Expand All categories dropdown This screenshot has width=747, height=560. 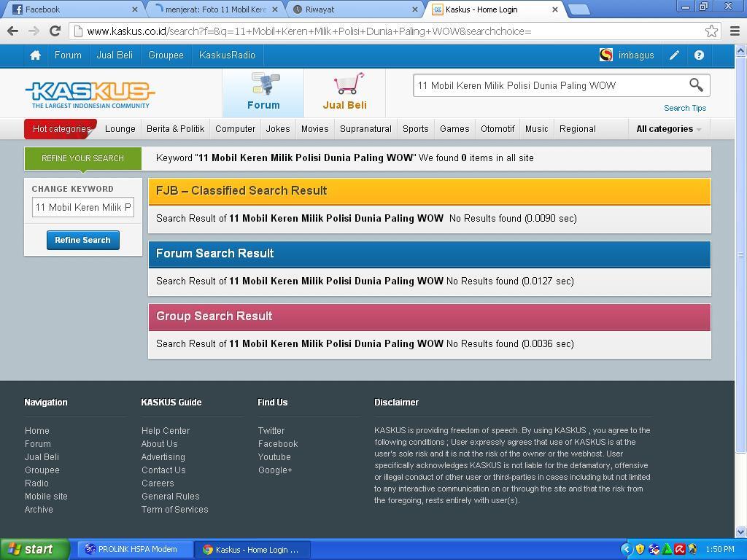669,129
